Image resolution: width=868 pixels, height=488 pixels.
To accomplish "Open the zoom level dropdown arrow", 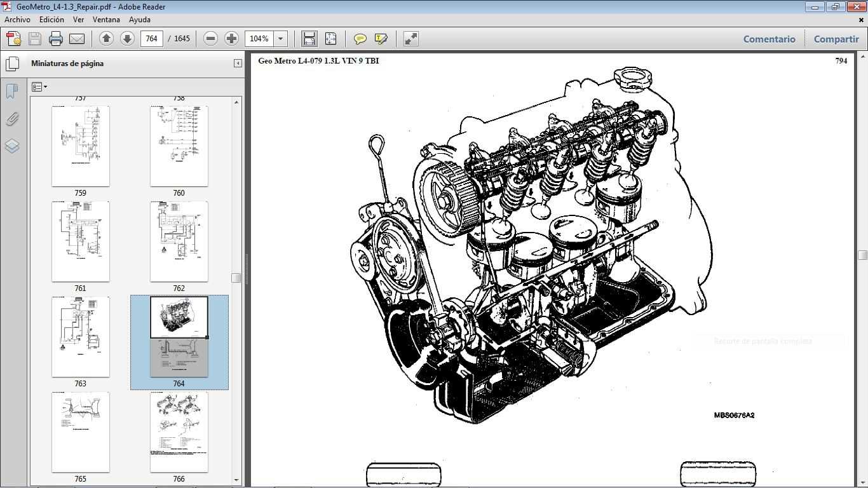I will [x=281, y=39].
